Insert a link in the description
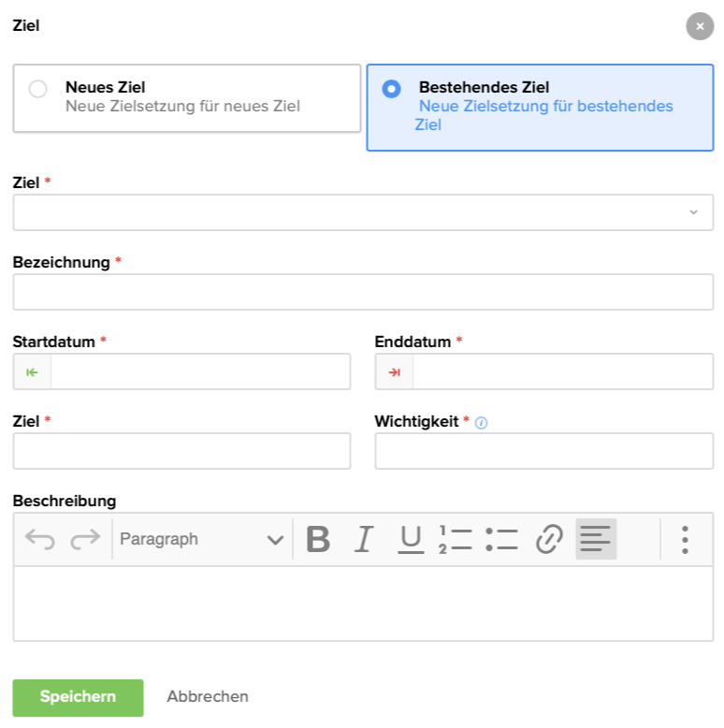The width and height of the screenshot is (724, 728). click(x=549, y=539)
